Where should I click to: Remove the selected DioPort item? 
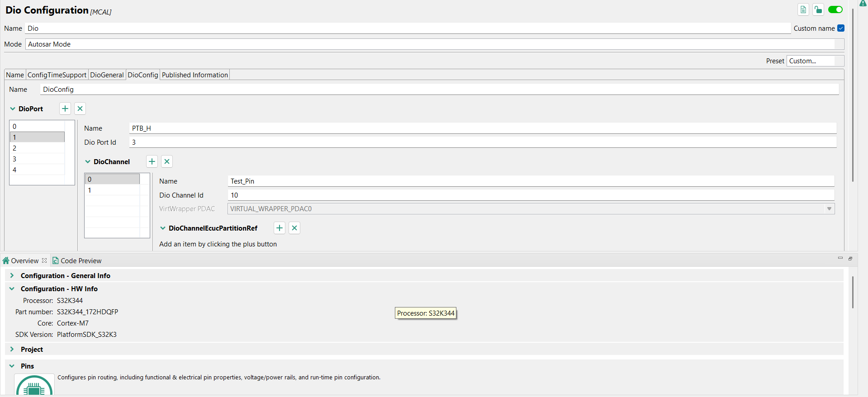[80, 109]
